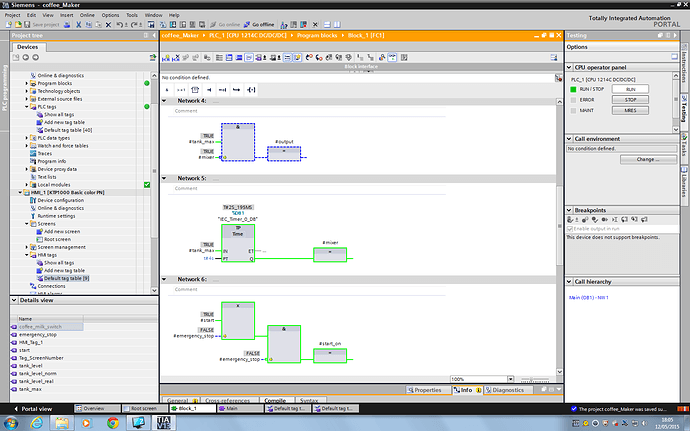Click the back navigation arrow in Project tree
Screen dimensions: 690x431
[26, 57]
